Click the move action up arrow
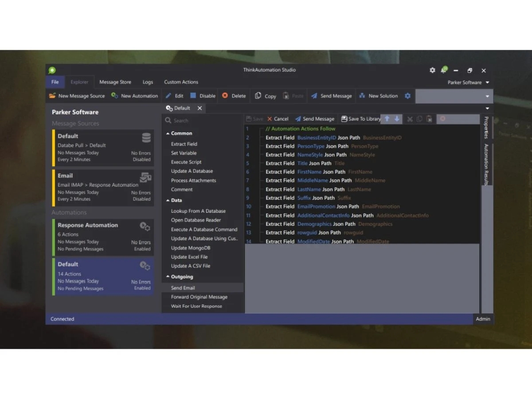 coord(387,119)
